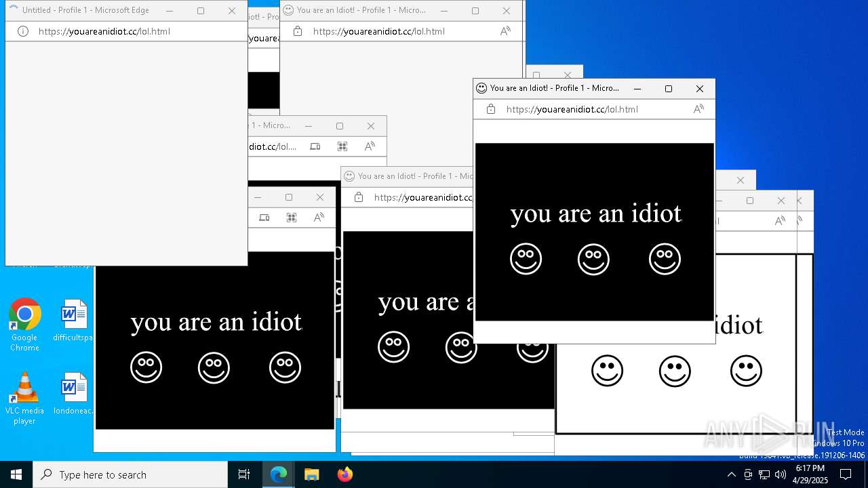The image size is (868, 488).
Task: Click right smiley in the white-background window
Action: point(746,371)
